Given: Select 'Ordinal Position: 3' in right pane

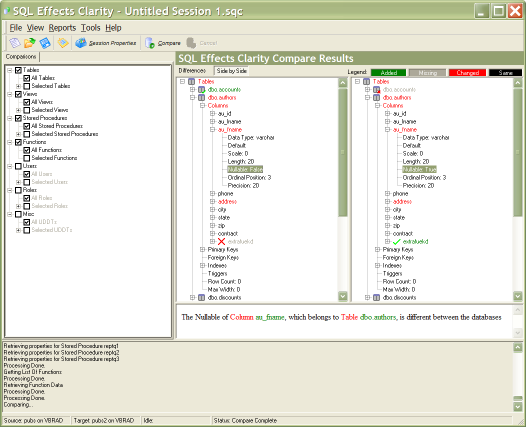Looking at the screenshot, I should (x=424, y=177).
